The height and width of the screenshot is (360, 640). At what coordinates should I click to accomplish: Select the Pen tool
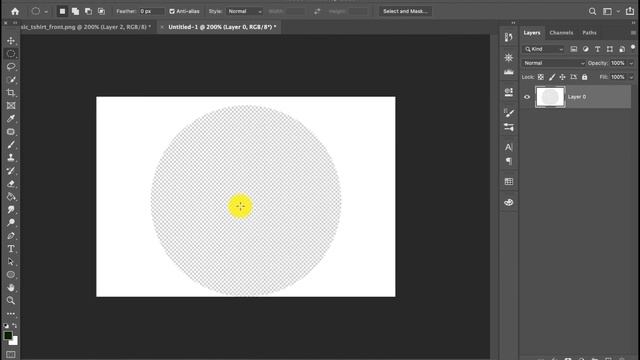click(x=11, y=236)
